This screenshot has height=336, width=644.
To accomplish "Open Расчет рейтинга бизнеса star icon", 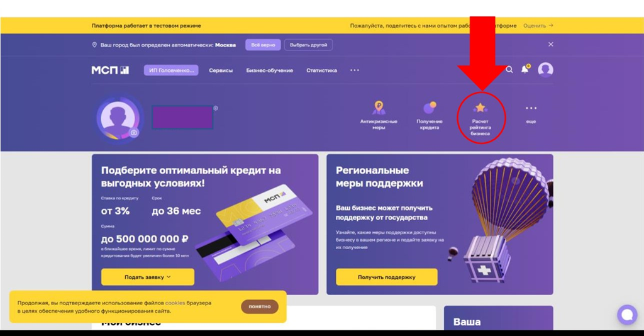I will click(480, 108).
